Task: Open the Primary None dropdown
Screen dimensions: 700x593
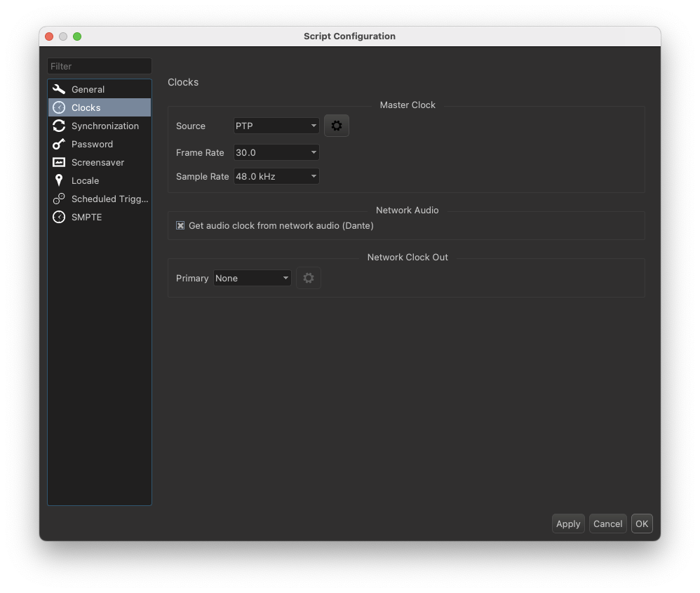Action: pyautogui.click(x=253, y=278)
